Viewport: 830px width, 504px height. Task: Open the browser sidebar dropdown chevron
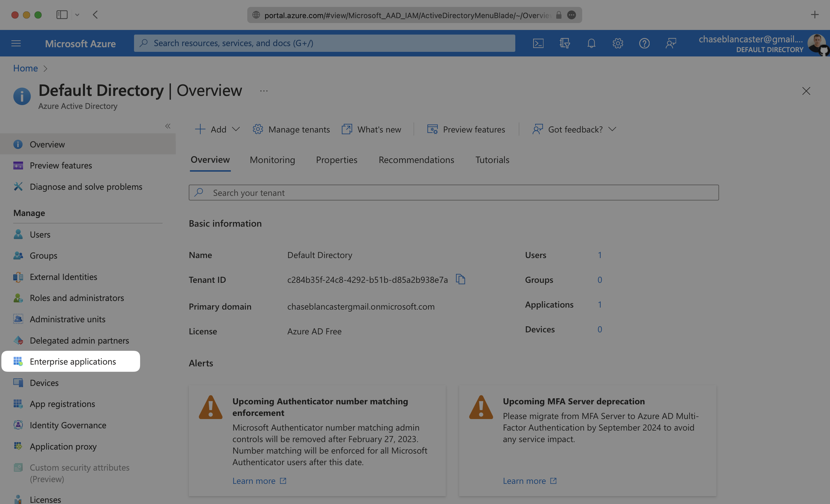[77, 15]
